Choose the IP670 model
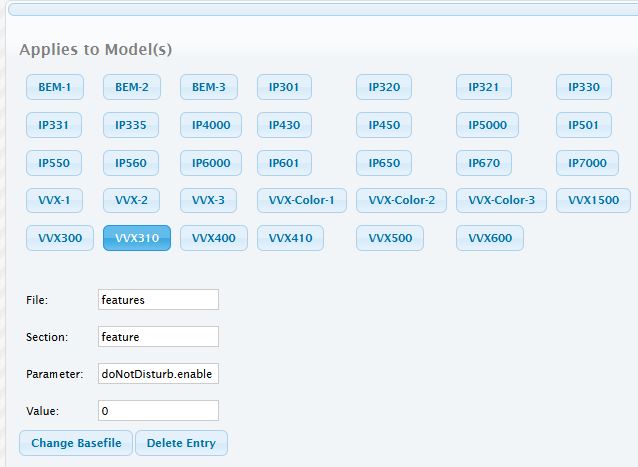Image resolution: width=638 pixels, height=467 pixels. pos(484,163)
